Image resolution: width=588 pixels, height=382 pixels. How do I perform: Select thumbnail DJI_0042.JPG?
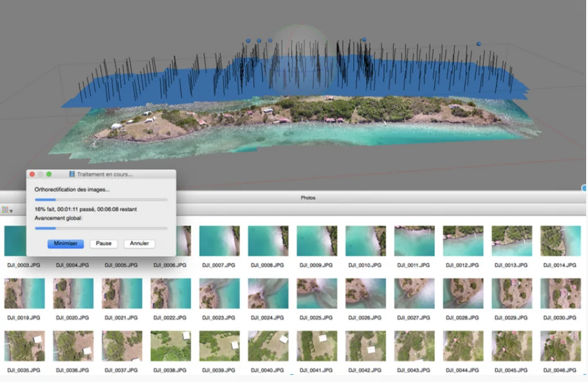coord(365,345)
